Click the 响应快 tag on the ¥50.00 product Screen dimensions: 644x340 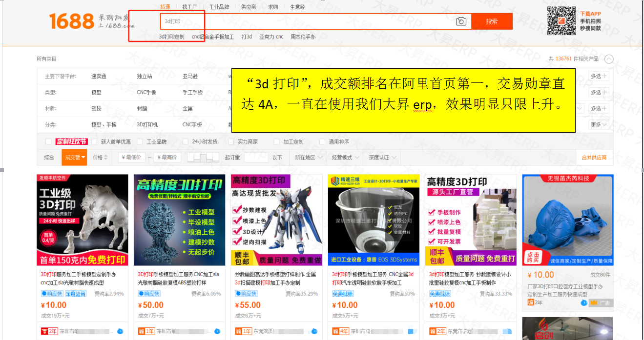[149, 294]
